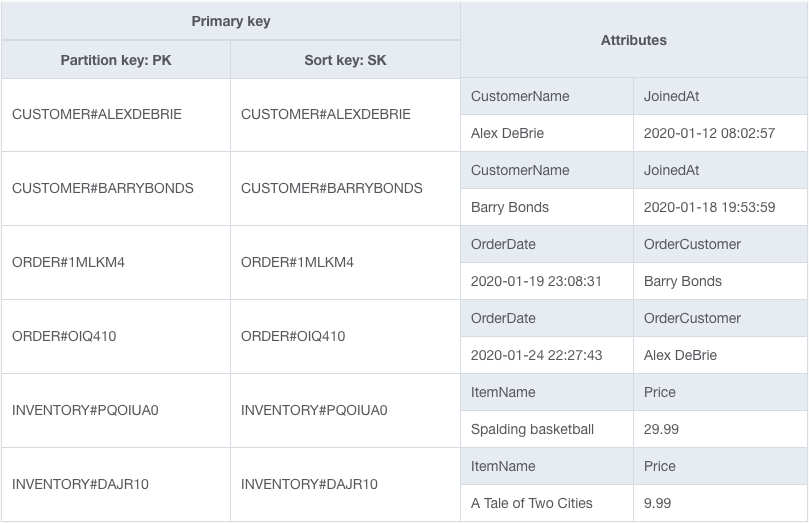Click JoinedAt value 2020-01-12 08:02:57
Image resolution: width=809 pixels, height=523 pixels.
(x=709, y=133)
